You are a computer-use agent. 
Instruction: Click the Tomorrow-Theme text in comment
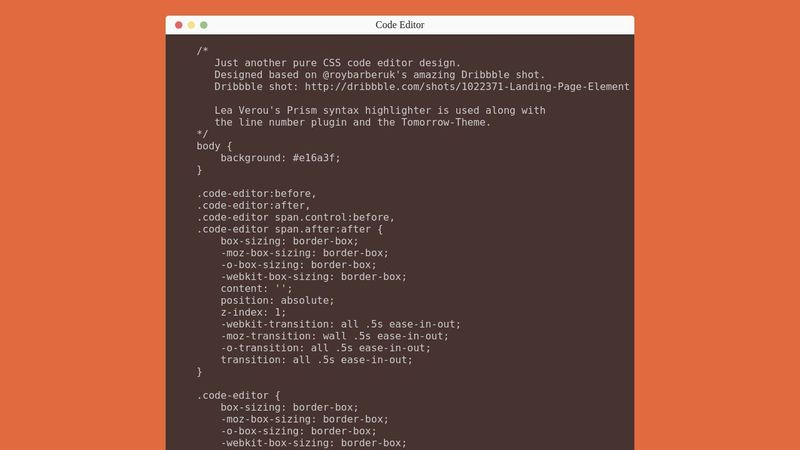point(443,122)
